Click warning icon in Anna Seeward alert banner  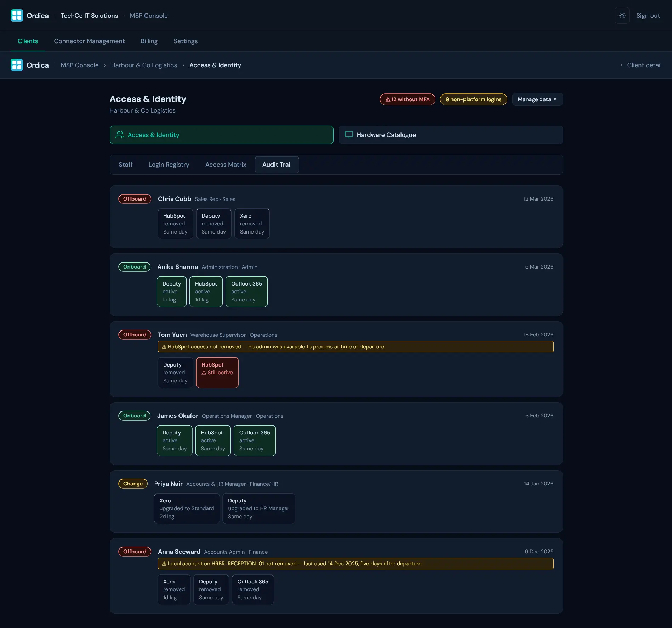pyautogui.click(x=164, y=564)
